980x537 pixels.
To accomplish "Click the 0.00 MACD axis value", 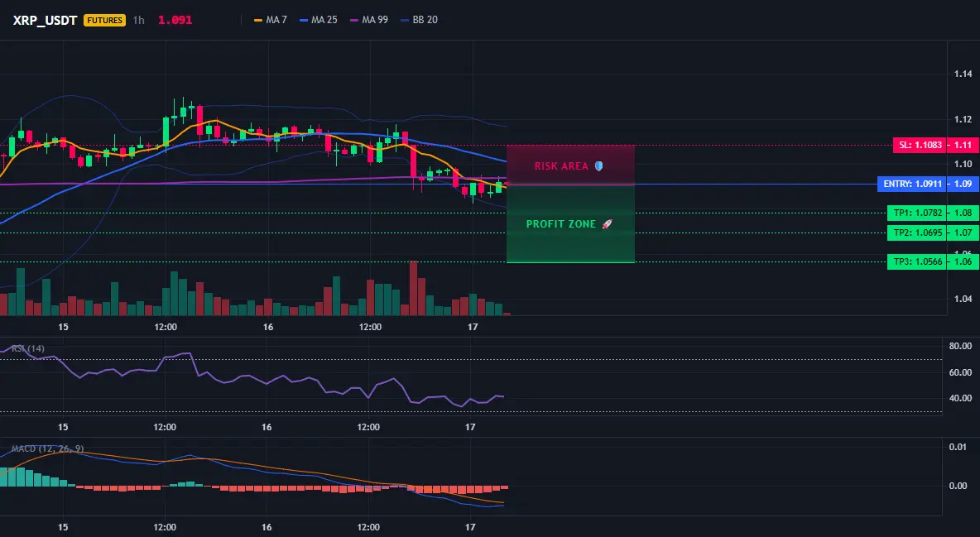I will tap(958, 486).
